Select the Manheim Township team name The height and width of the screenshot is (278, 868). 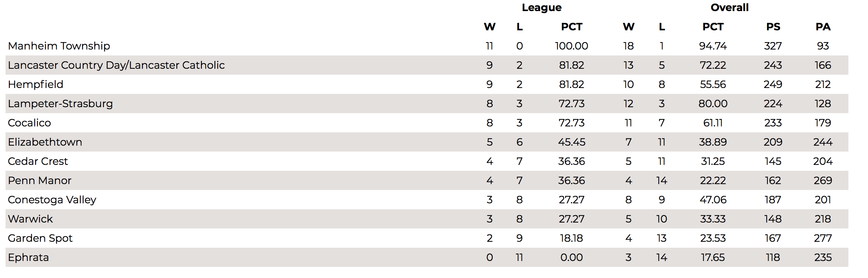click(x=59, y=46)
